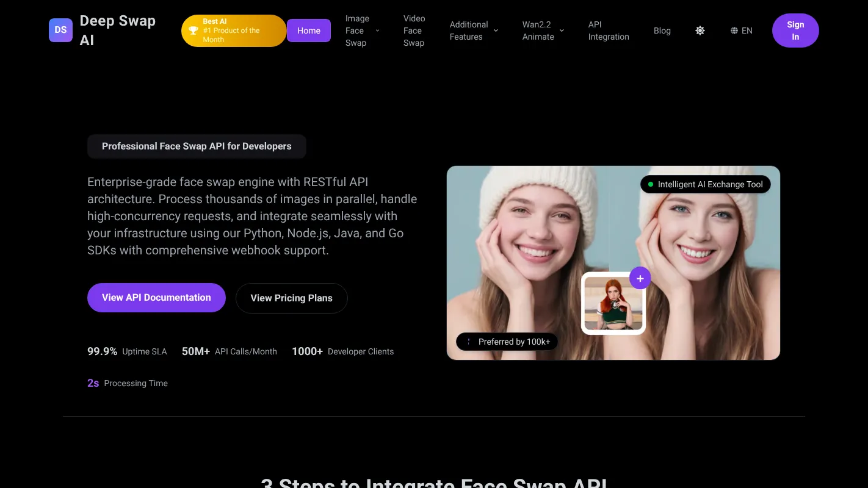The image size is (868, 488).
Task: Click View API Documentation button
Action: pyautogui.click(x=156, y=298)
